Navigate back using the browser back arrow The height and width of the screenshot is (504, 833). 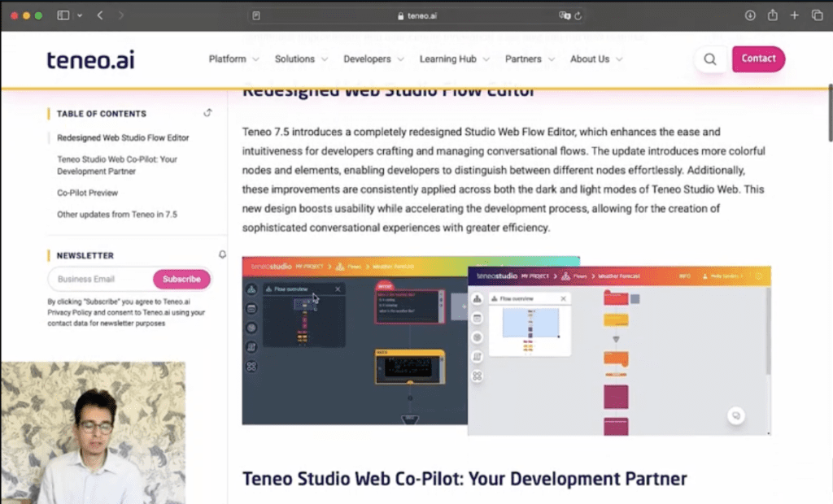click(x=99, y=14)
